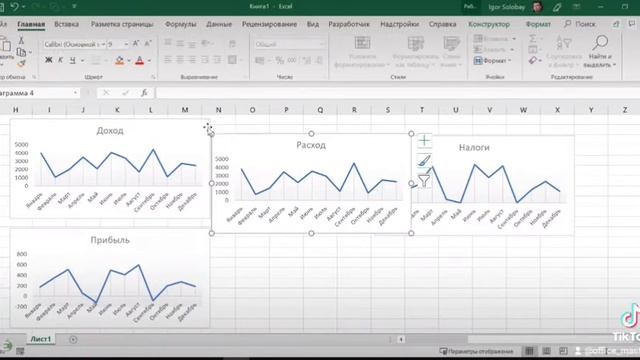Toggle italic formatting (К)

pos(60,60)
